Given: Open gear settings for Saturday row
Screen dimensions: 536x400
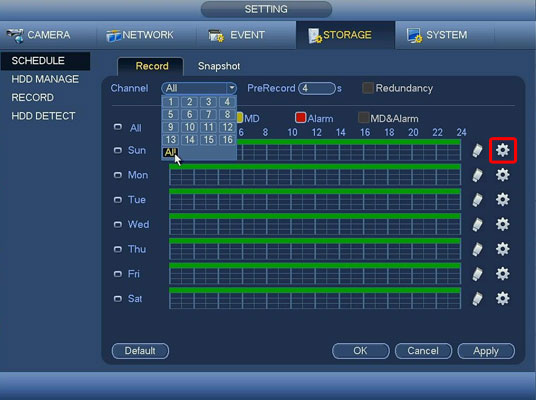Looking at the screenshot, I should [502, 298].
